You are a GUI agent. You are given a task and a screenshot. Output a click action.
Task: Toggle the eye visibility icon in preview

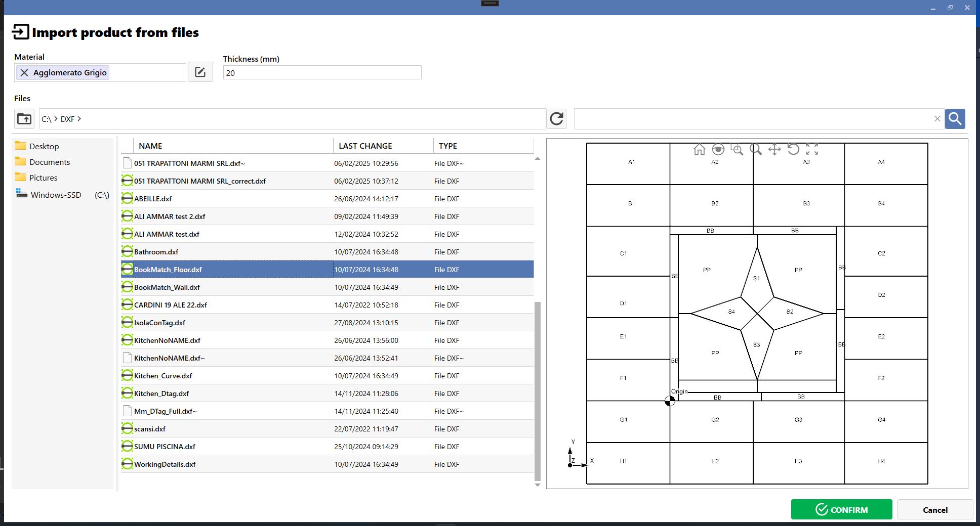718,149
